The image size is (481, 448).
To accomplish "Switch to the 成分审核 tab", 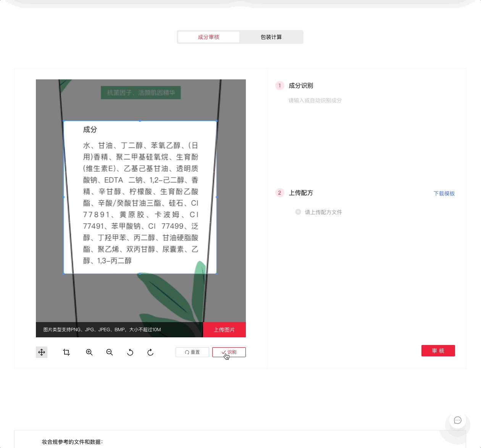I will [x=208, y=37].
